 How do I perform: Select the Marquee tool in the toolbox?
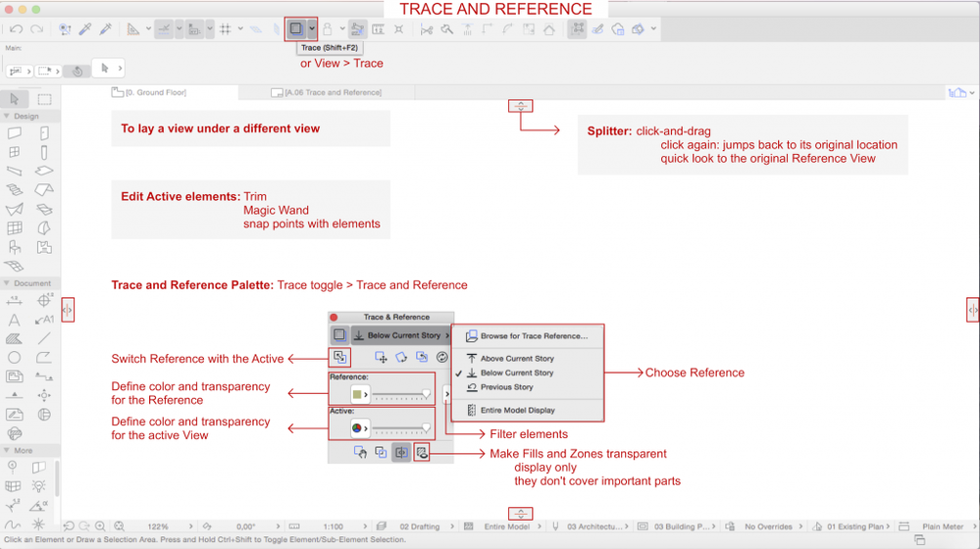44,99
